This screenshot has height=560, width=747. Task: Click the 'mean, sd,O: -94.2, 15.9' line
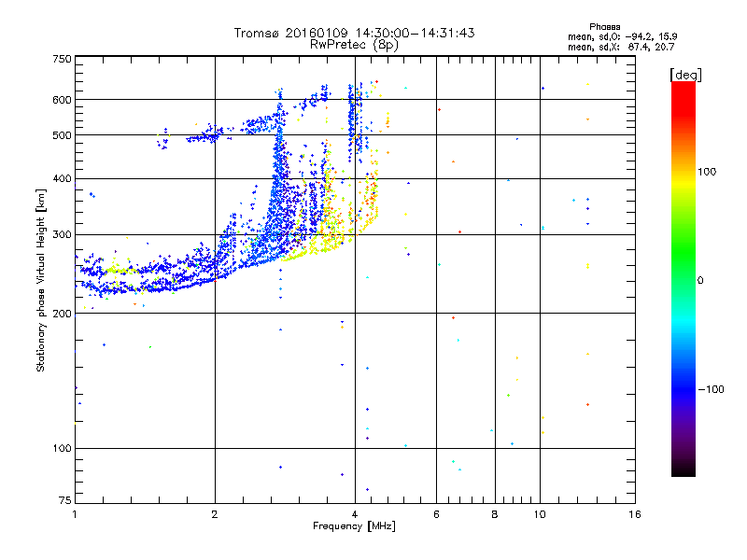622,36
